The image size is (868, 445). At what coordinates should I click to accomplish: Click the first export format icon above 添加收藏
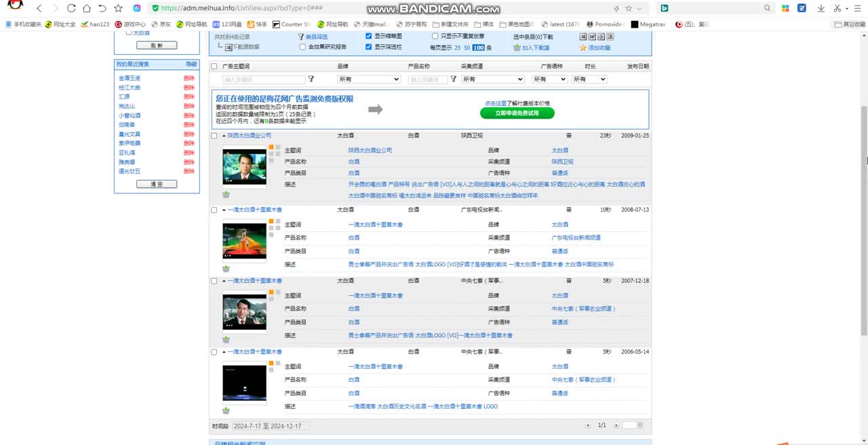click(583, 36)
